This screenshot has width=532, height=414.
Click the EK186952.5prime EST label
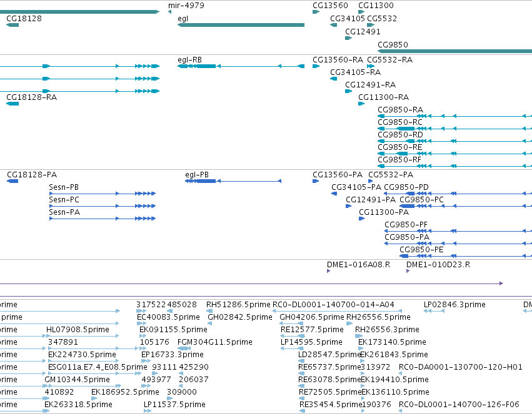tap(125, 392)
